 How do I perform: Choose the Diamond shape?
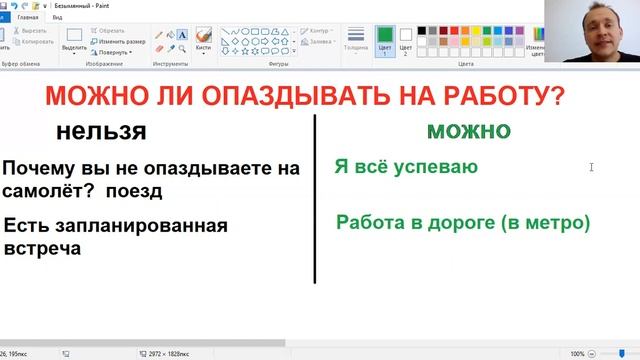(235, 42)
